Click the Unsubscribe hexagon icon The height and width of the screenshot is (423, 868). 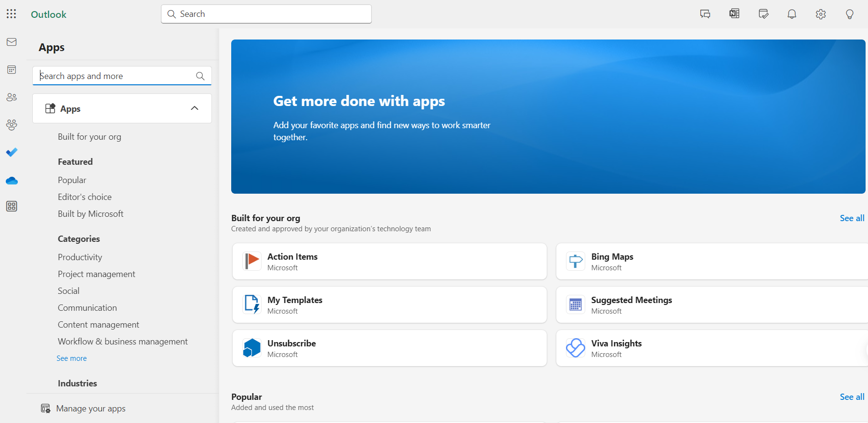coord(252,348)
